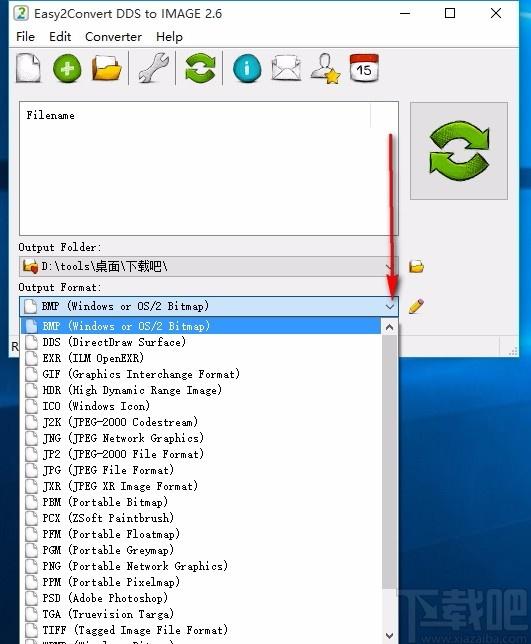Click the user with star register icon
This screenshot has height=644, width=531.
coord(326,69)
